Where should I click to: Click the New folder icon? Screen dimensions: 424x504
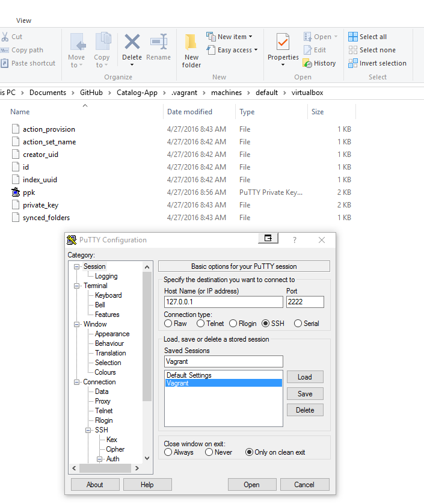[x=191, y=43]
